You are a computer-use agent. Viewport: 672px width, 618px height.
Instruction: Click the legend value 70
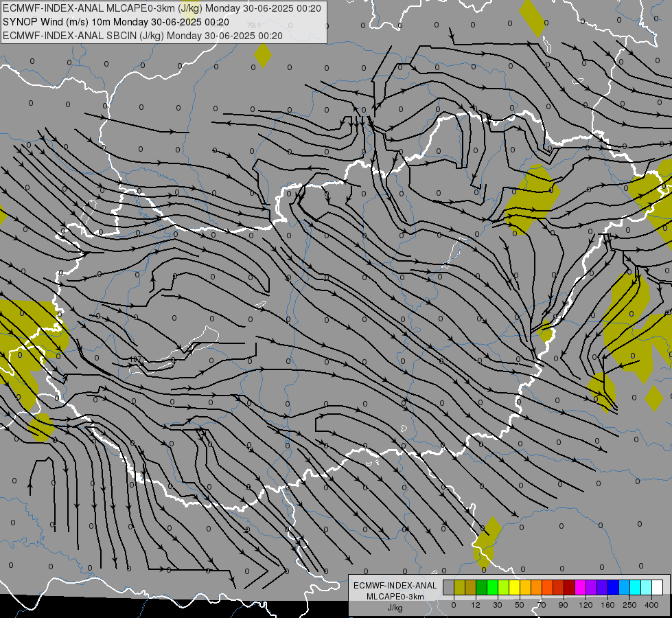[x=542, y=605]
